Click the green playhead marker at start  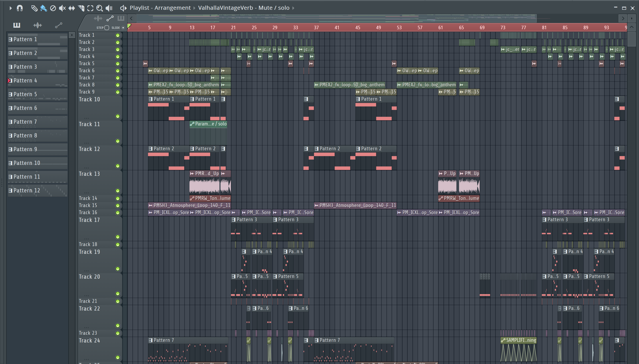(x=129, y=26)
